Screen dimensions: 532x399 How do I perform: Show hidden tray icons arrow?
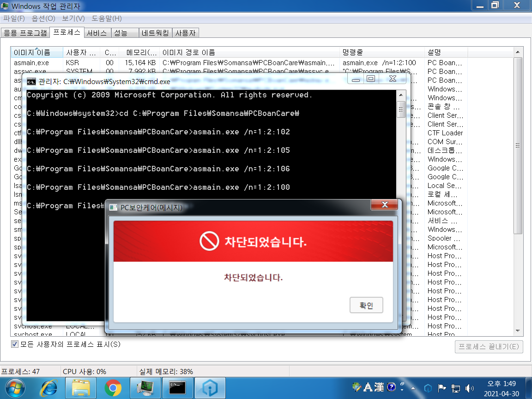(x=413, y=388)
